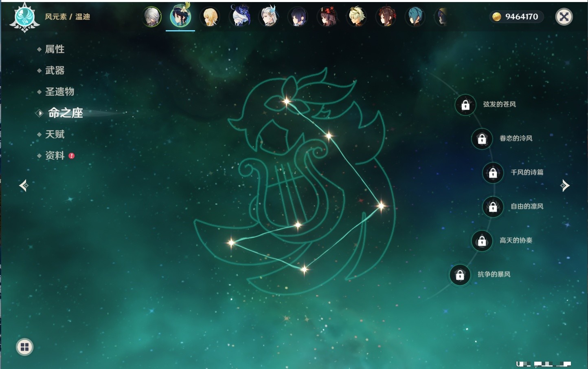Viewport: 588px width, 369px height.
Task: Open constellation 高天的协奏
Action: (516, 240)
